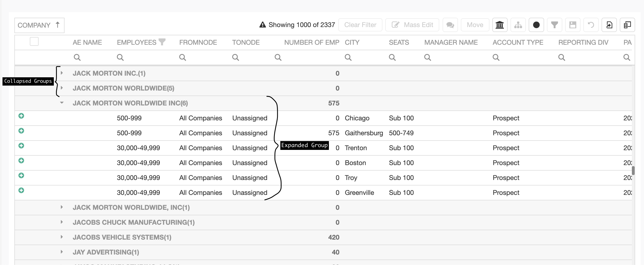Sort by the MANAGER NAME column header
Viewport: 644px width, 265px height.
[x=451, y=43]
